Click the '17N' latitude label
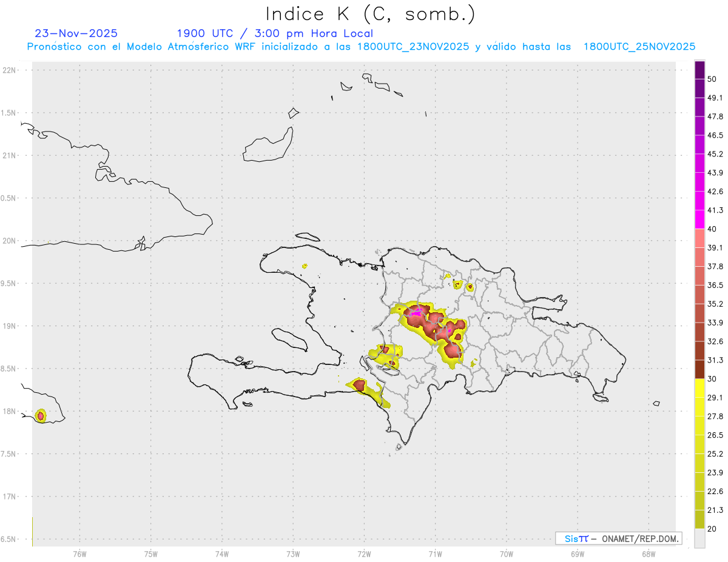The height and width of the screenshot is (562, 728). pyautogui.click(x=10, y=497)
